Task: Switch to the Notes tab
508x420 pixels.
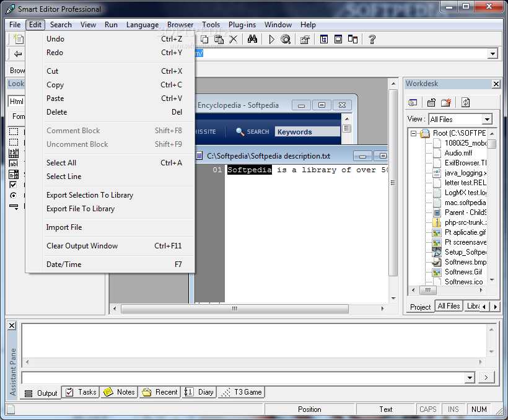Action: [x=119, y=392]
